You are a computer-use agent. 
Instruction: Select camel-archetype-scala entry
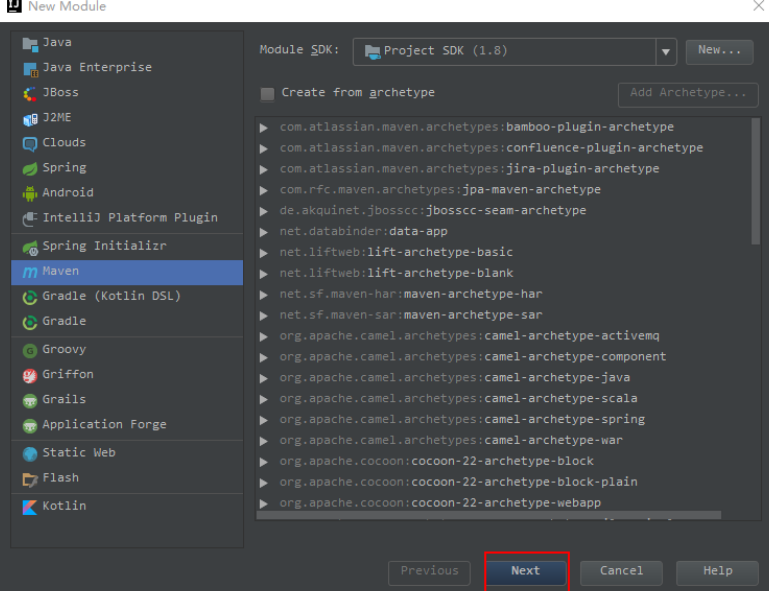(459, 399)
